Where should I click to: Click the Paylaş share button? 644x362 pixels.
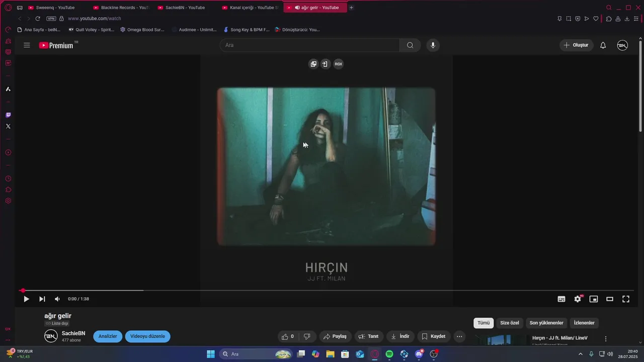(335, 336)
